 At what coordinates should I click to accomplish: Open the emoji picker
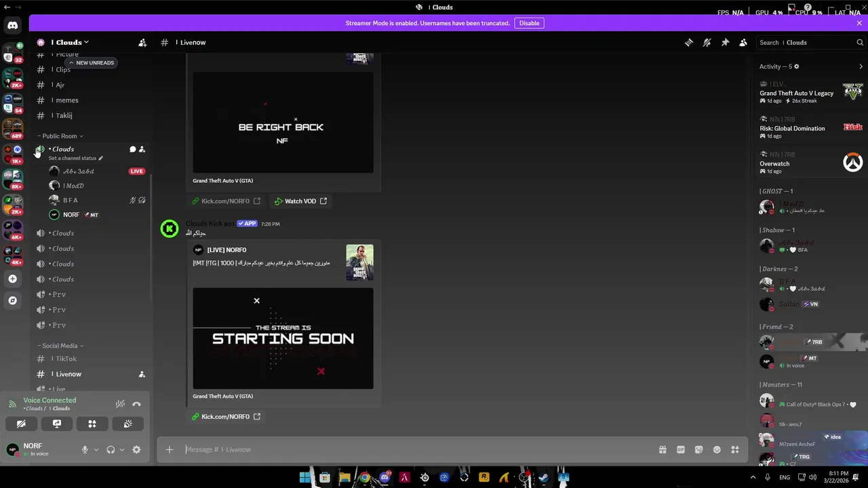[x=717, y=449]
